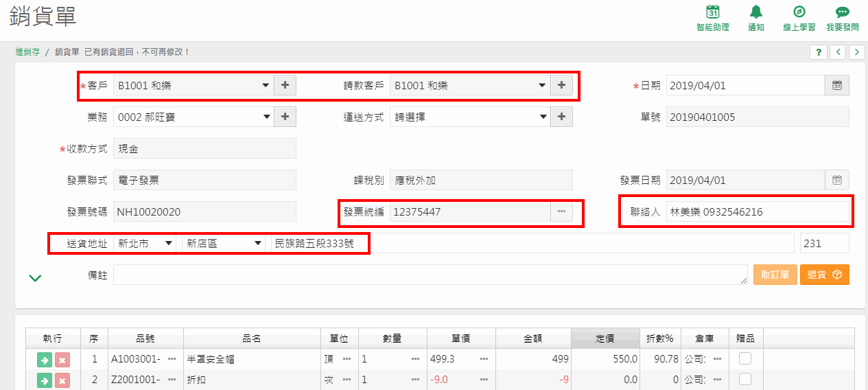Click the 退貨 button

tap(825, 275)
